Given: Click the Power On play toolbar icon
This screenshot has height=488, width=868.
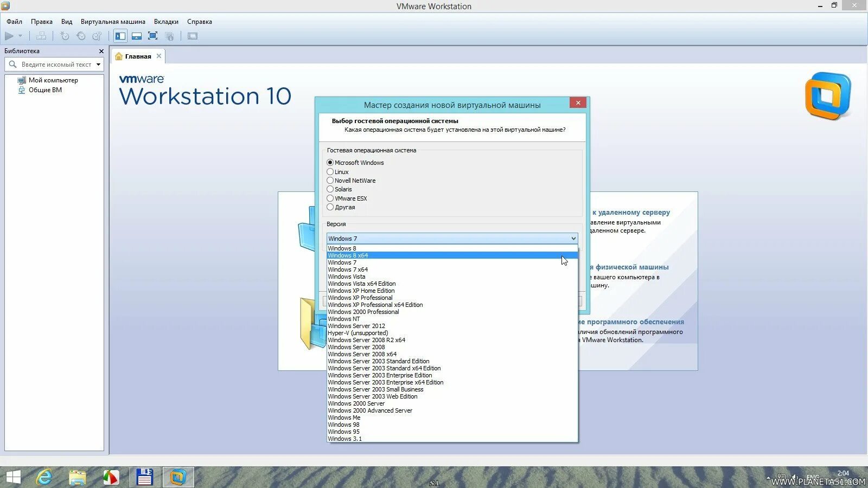Looking at the screenshot, I should coord(9,36).
